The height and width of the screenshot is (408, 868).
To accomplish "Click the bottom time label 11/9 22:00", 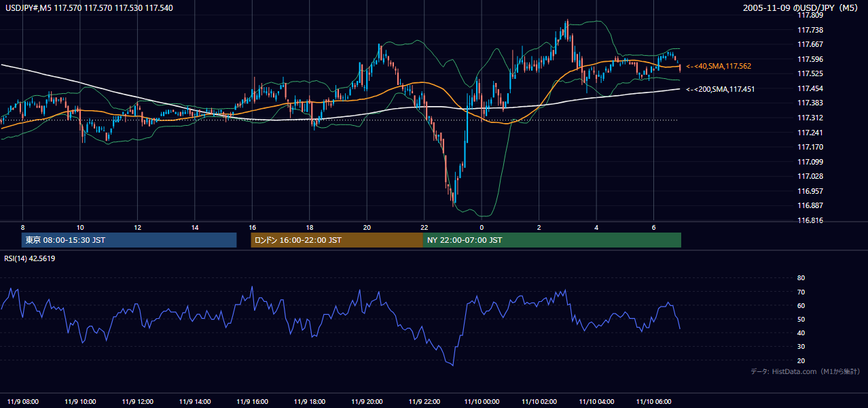I will tap(424, 401).
